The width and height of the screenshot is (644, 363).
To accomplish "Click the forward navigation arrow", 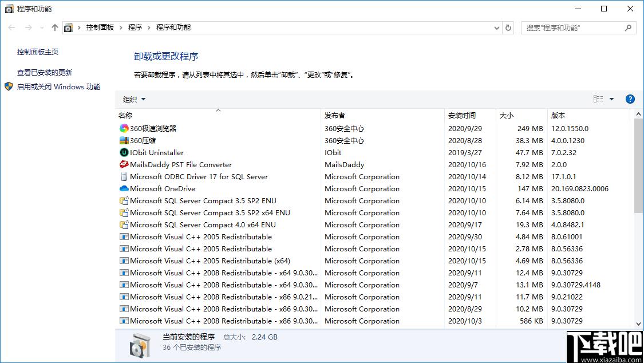I will pyautogui.click(x=29, y=27).
